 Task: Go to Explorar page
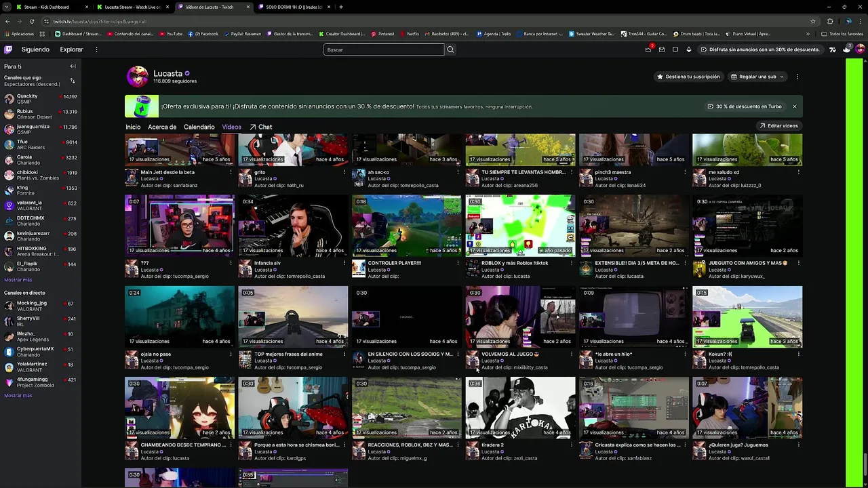point(71,49)
